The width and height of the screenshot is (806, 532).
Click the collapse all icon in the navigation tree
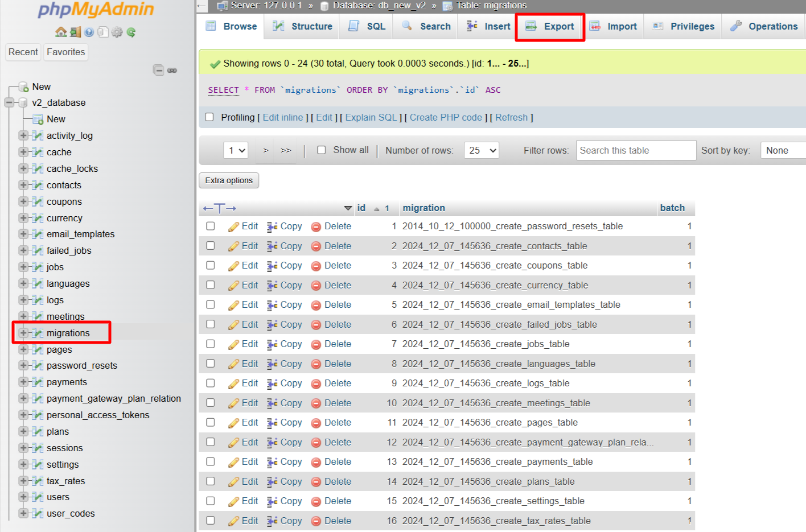[x=158, y=70]
